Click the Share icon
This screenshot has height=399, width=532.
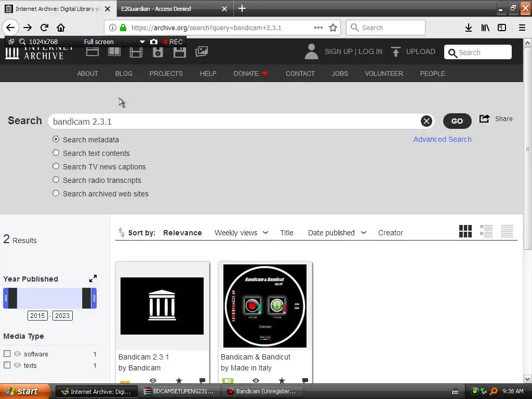pyautogui.click(x=485, y=119)
